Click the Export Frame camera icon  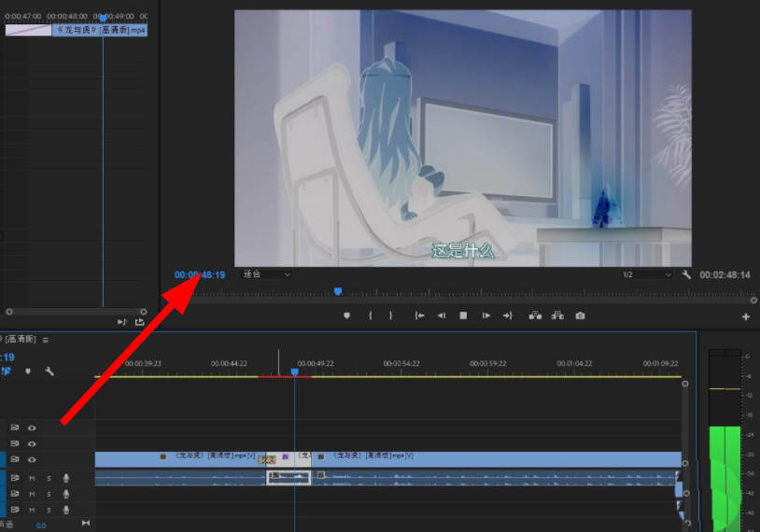click(581, 315)
